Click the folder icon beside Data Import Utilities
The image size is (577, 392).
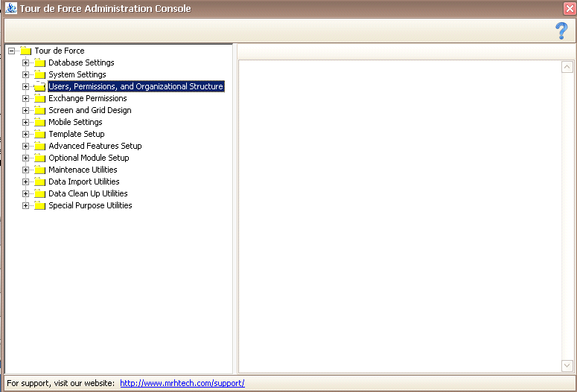[x=39, y=181]
